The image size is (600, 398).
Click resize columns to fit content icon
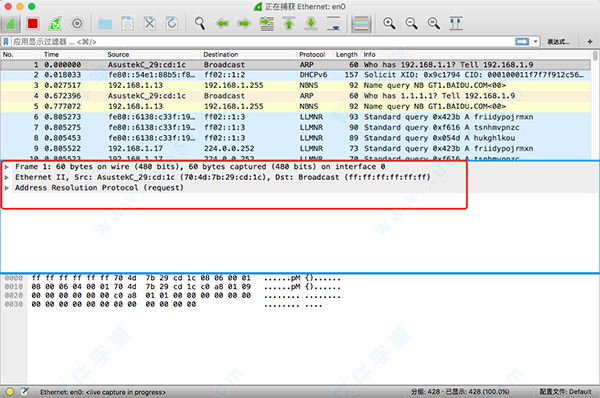click(x=456, y=24)
